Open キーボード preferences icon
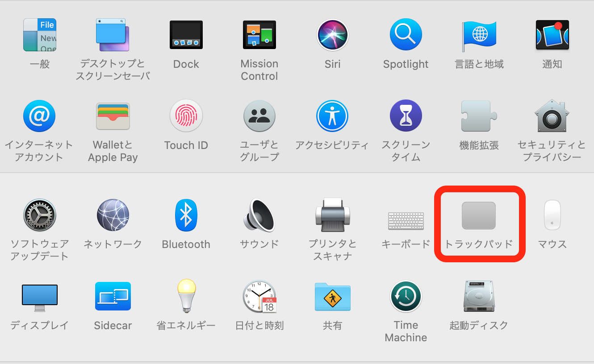The height and width of the screenshot is (364, 594). [406, 221]
